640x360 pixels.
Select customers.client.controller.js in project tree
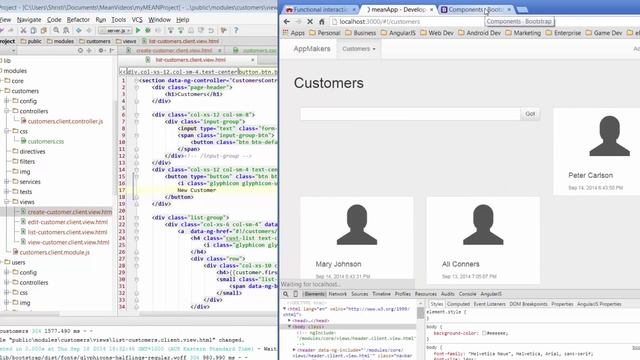pos(62,121)
